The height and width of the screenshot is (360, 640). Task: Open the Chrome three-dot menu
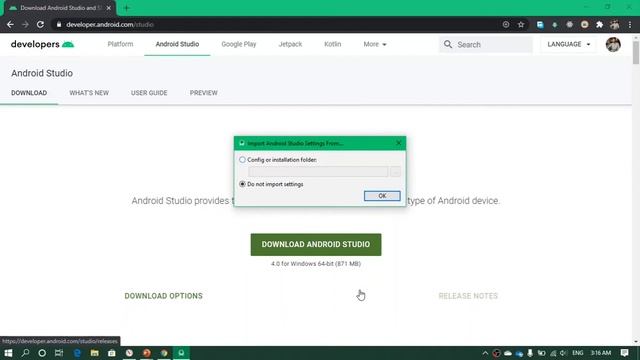coord(630,24)
